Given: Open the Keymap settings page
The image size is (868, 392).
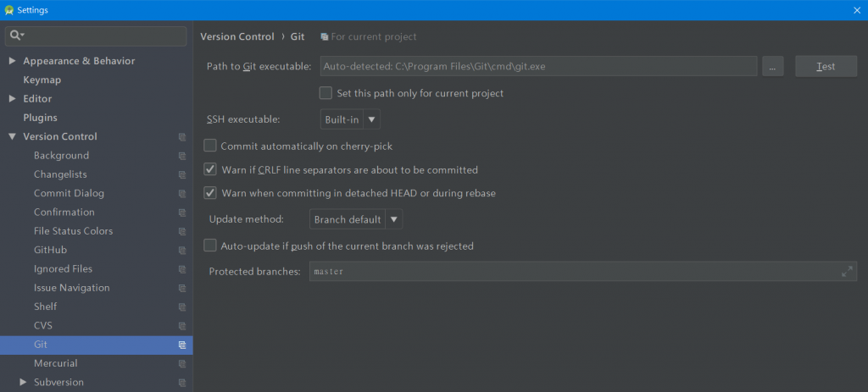Looking at the screenshot, I should (42, 80).
